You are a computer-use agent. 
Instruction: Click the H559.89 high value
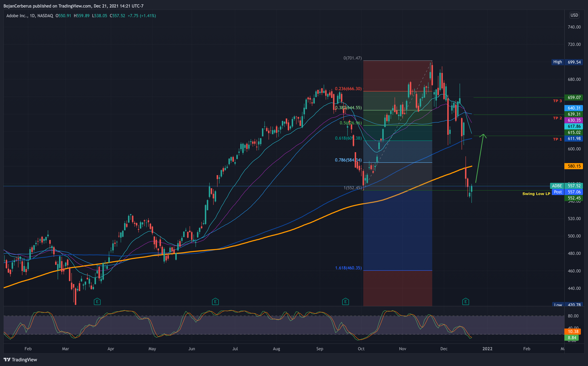(81, 16)
